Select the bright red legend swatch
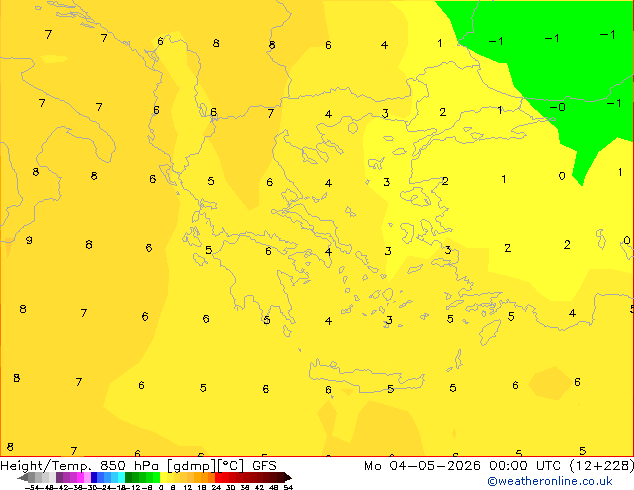The width and height of the screenshot is (634, 490). tap(218, 477)
